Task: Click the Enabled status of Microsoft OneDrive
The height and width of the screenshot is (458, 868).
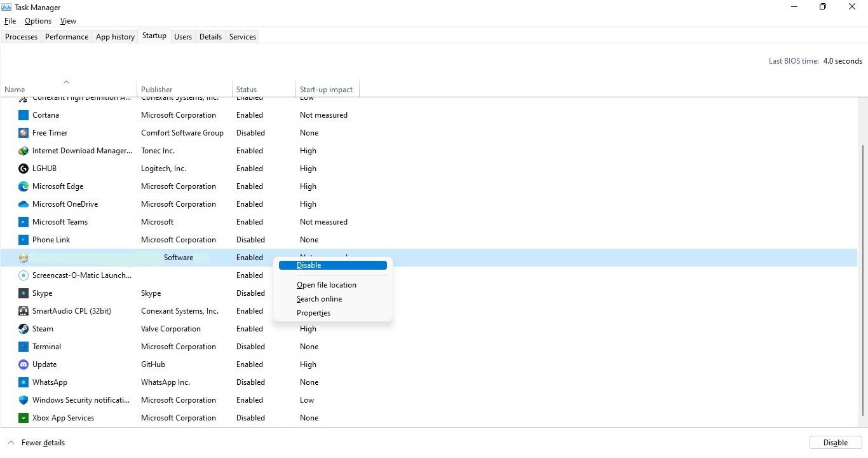Action: tap(250, 204)
